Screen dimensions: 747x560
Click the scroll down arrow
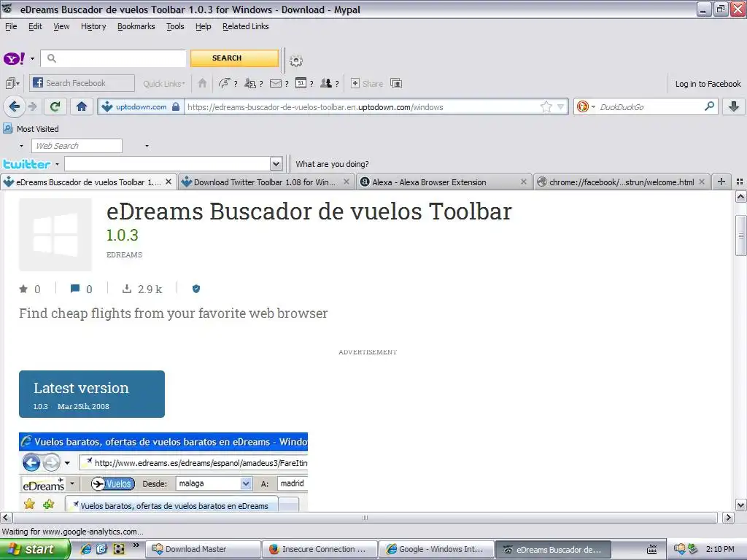point(740,505)
